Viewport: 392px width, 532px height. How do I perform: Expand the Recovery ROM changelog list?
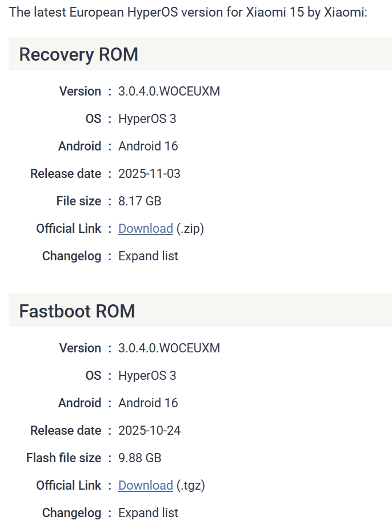[x=148, y=256]
